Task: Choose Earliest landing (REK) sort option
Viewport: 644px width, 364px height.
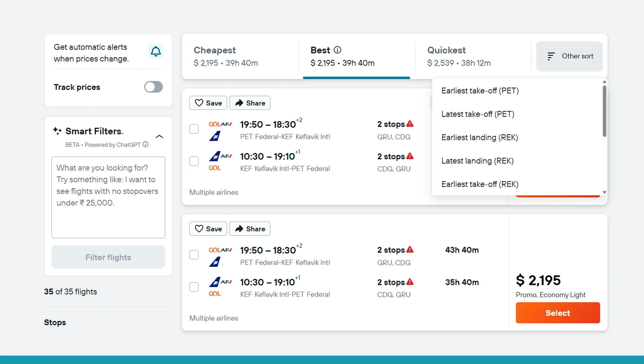Action: tap(480, 137)
